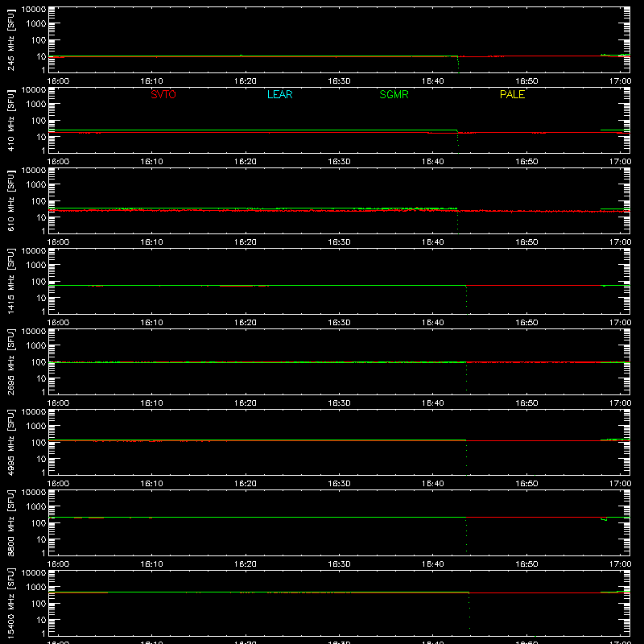Click 16:40 tick label below 610 MHz panel
This screenshot has width=644, height=644.
click(433, 242)
